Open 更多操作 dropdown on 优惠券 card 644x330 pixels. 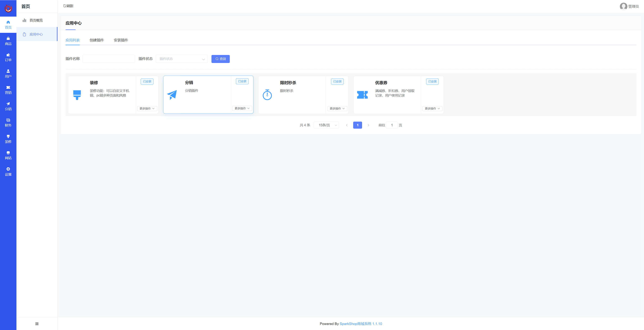[x=432, y=109]
